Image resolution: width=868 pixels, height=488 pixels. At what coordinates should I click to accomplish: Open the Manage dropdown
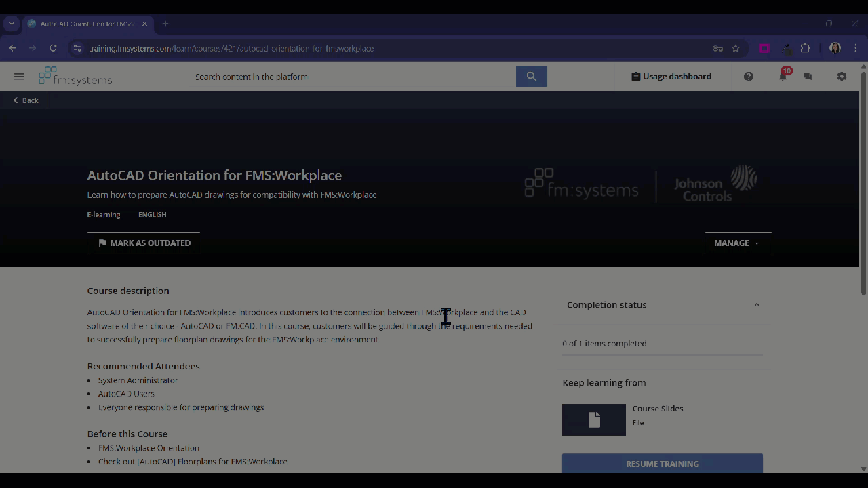tap(738, 243)
